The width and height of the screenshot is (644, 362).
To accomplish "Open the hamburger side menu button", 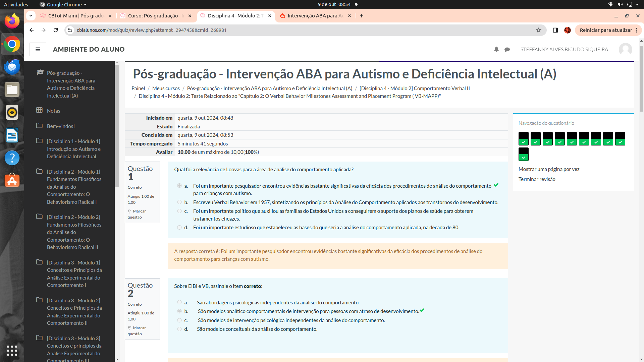I will point(38,49).
